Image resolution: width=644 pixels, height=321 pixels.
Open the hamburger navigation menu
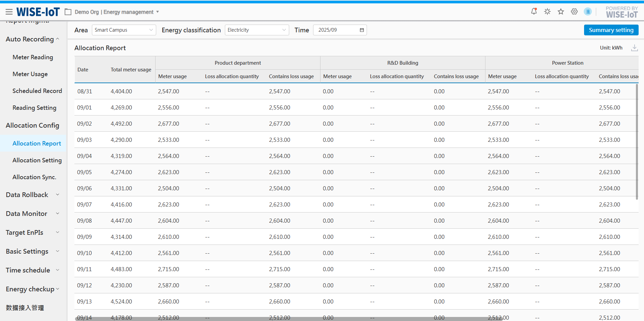9,12
